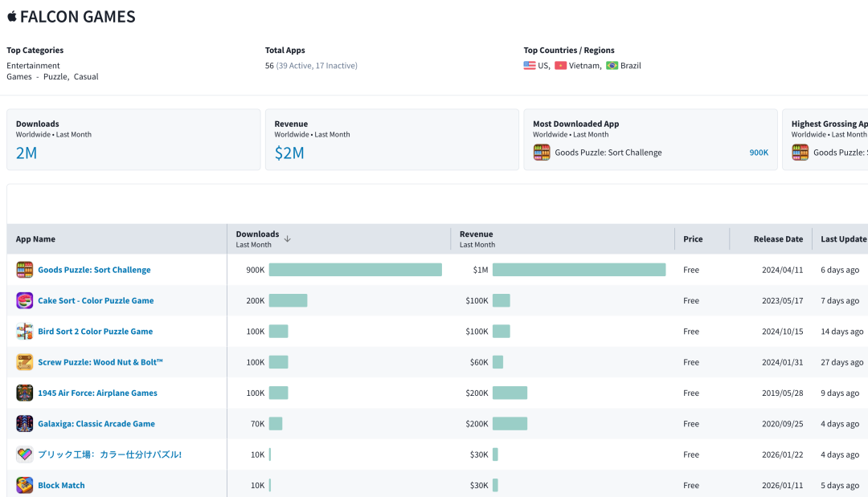
Task: Click the "27 days ago" last update cell
Action: click(x=842, y=362)
